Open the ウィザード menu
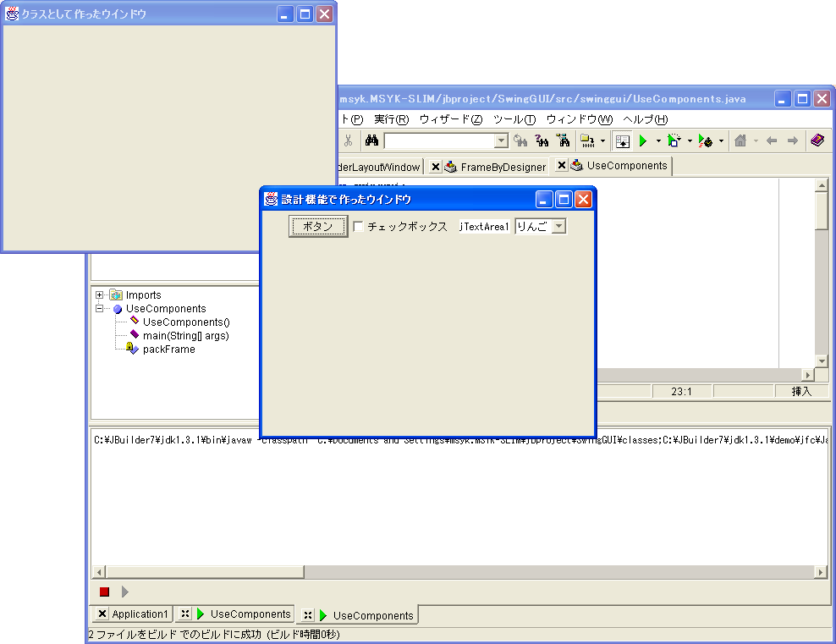The height and width of the screenshot is (644, 836). click(450, 119)
